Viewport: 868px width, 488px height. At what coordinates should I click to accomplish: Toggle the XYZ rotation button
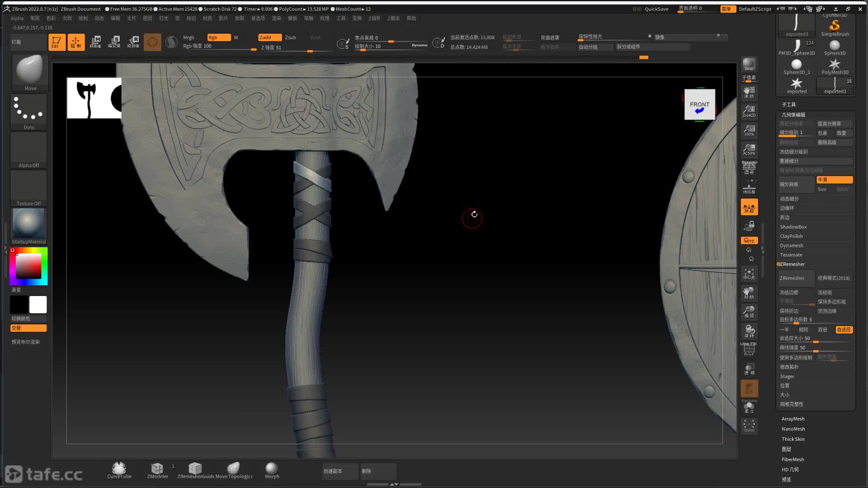click(749, 240)
